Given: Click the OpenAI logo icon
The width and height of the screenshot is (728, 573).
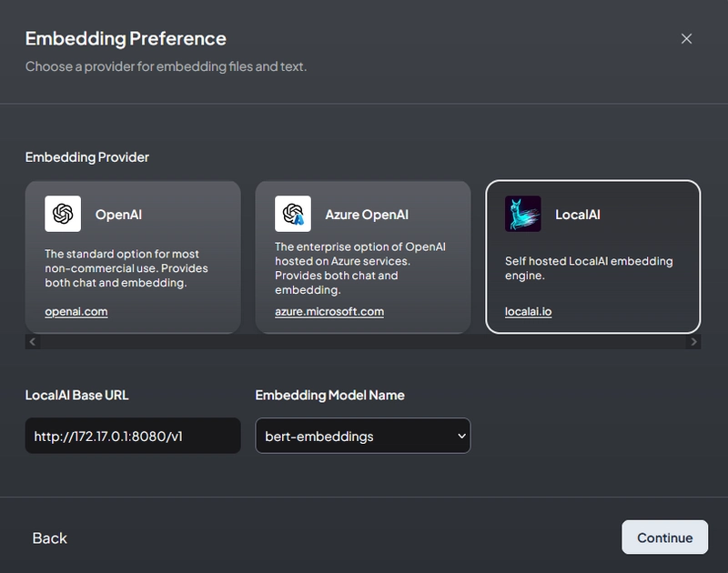Looking at the screenshot, I should pos(63,214).
